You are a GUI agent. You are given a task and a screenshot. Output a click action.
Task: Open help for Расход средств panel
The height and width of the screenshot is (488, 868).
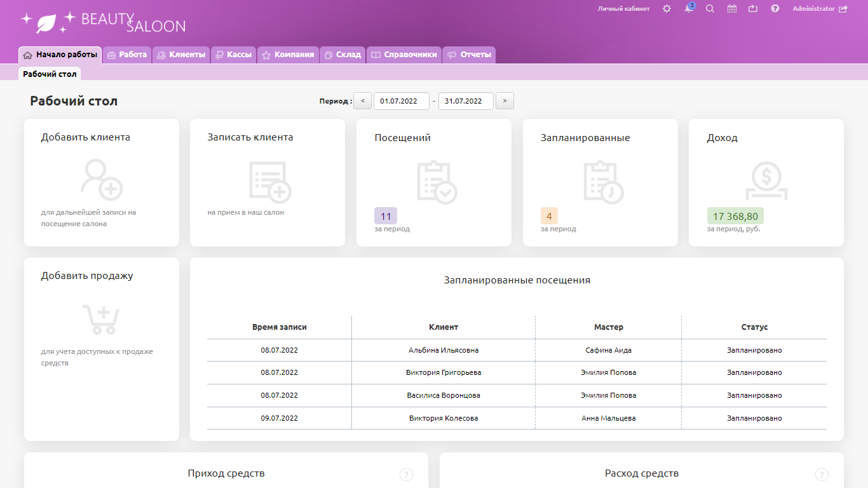pyautogui.click(x=822, y=475)
